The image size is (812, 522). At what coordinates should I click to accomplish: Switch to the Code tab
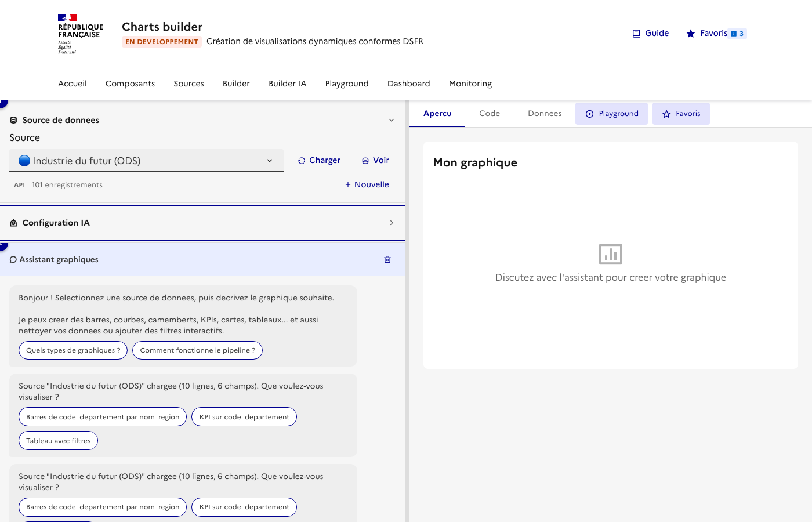[x=489, y=113]
